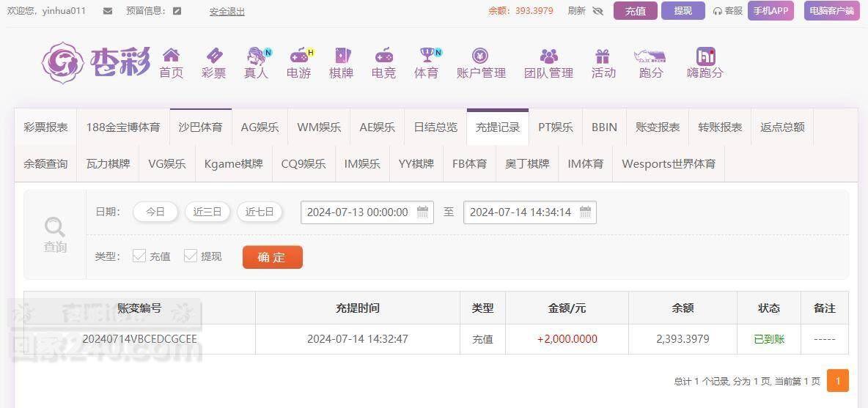
Task: Switch to the YY棋牌 tab
Action: [x=416, y=163]
